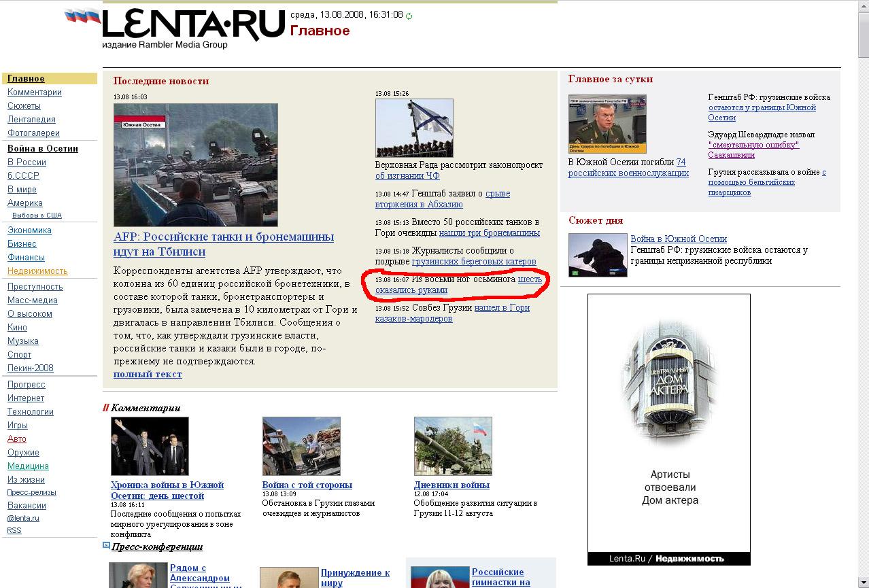Open the Фотогалереи sidebar item

coord(33,133)
